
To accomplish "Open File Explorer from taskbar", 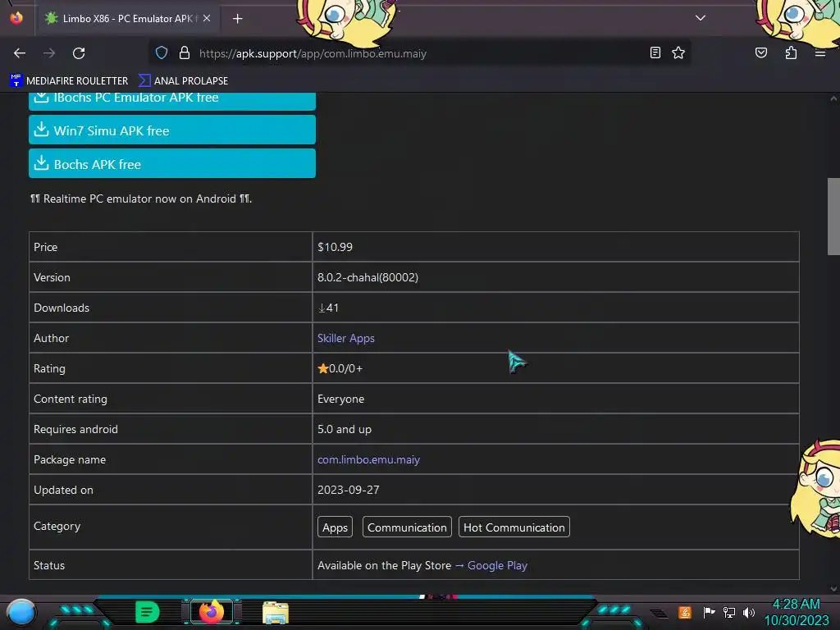I will (276, 612).
